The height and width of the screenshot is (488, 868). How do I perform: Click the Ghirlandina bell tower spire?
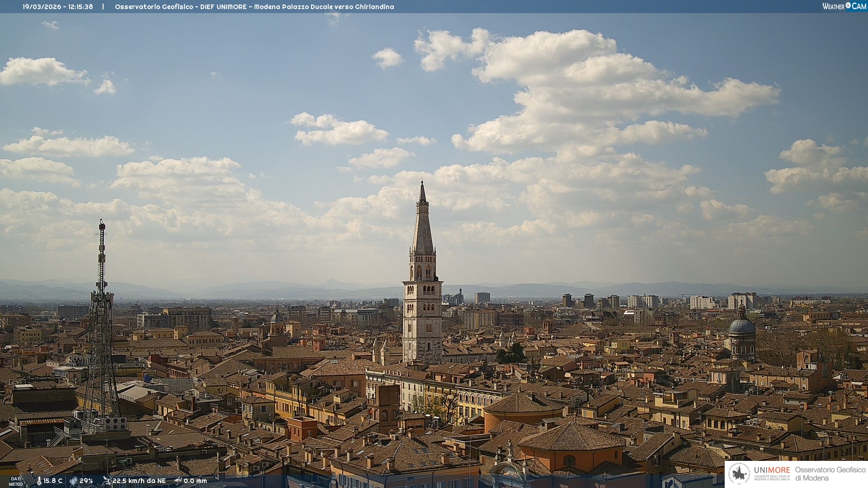(x=423, y=226)
